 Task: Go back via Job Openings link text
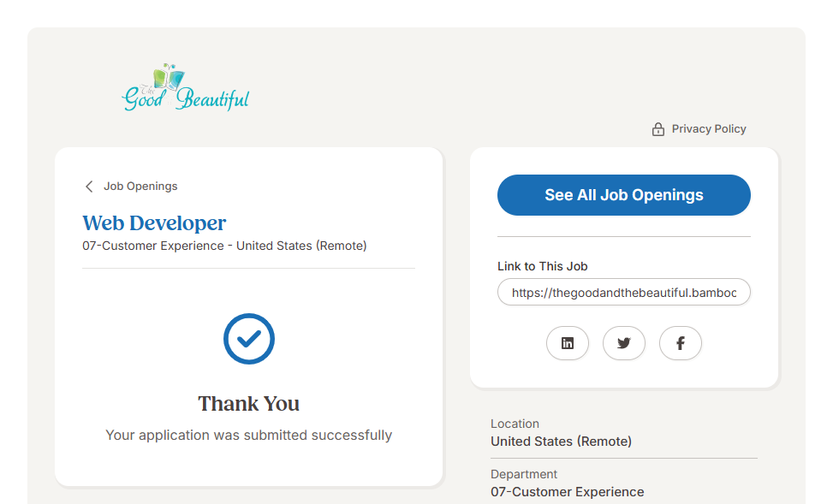(x=140, y=187)
